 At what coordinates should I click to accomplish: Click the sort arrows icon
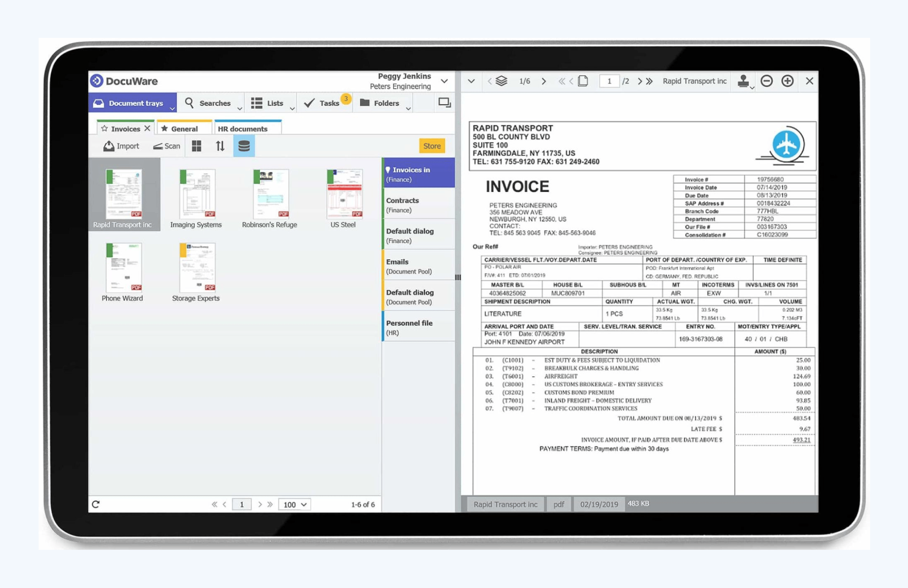pyautogui.click(x=220, y=146)
